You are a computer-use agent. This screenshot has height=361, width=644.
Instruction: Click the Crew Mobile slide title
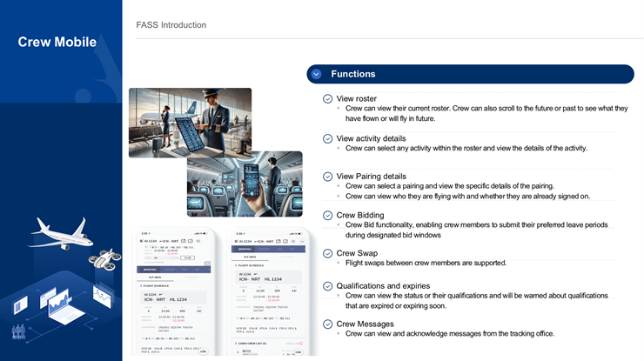tap(57, 42)
